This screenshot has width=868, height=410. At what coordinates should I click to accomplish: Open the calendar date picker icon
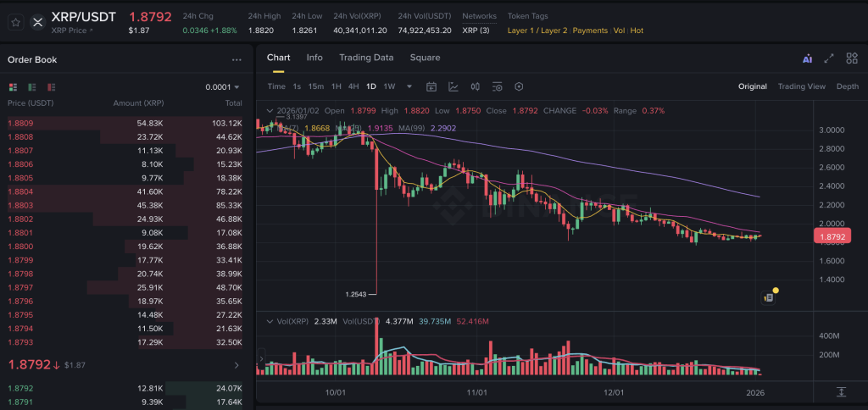click(x=431, y=86)
